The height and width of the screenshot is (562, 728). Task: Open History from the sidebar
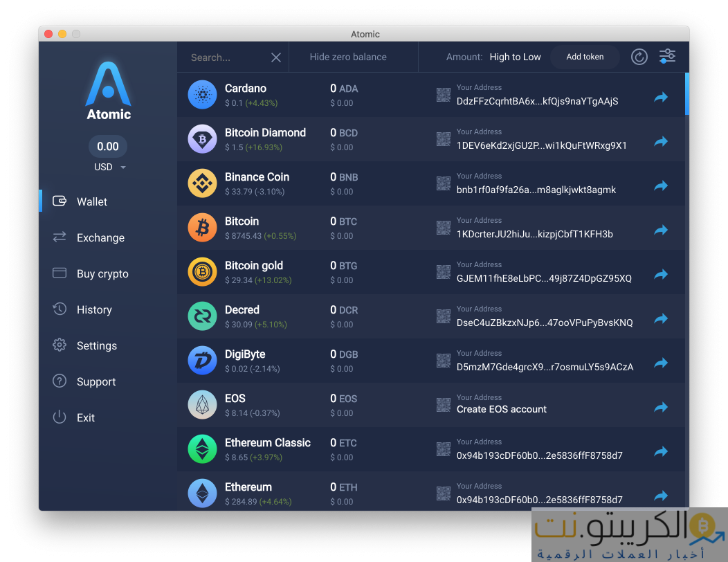94,310
